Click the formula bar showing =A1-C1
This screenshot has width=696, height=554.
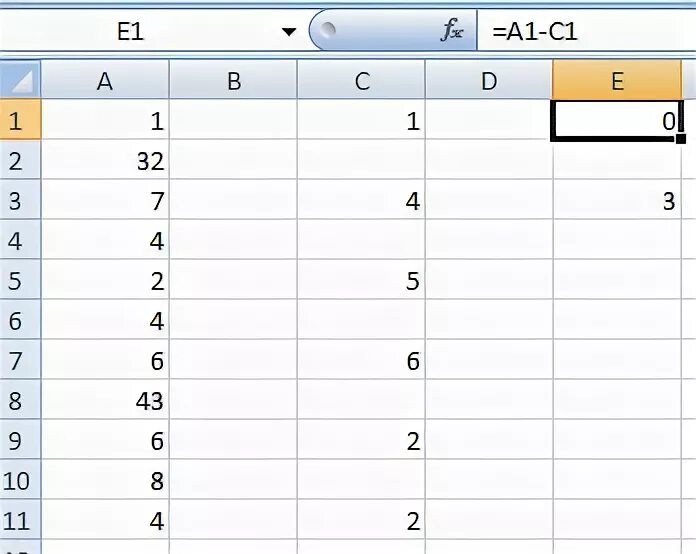click(586, 32)
